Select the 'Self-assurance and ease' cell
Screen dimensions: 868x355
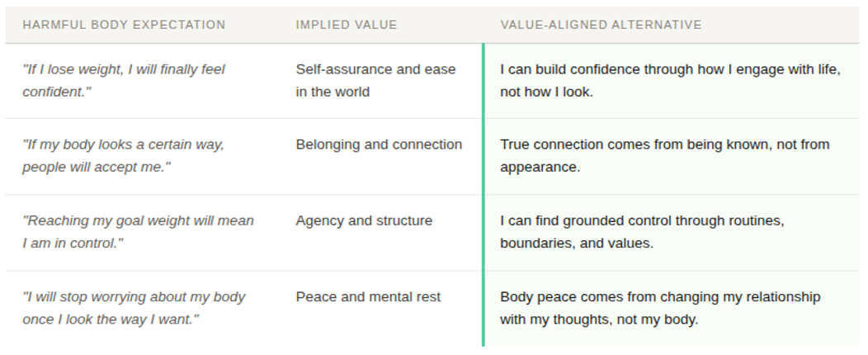click(375, 80)
